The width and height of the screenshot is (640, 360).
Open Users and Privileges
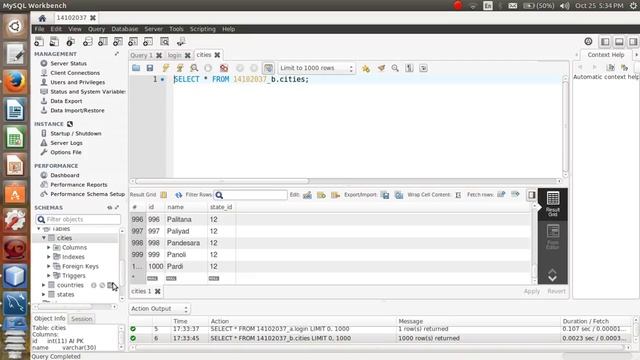tap(78, 82)
